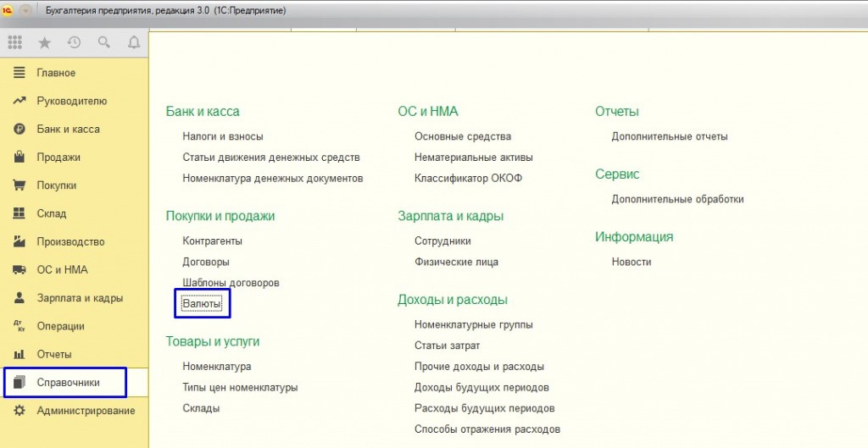868x448 pixels.
Task: Open the Новости link under Информация
Action: tap(631, 263)
